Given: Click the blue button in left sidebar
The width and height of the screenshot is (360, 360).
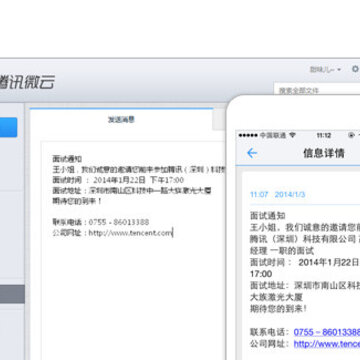Looking at the screenshot, I should pyautogui.click(x=8, y=127).
